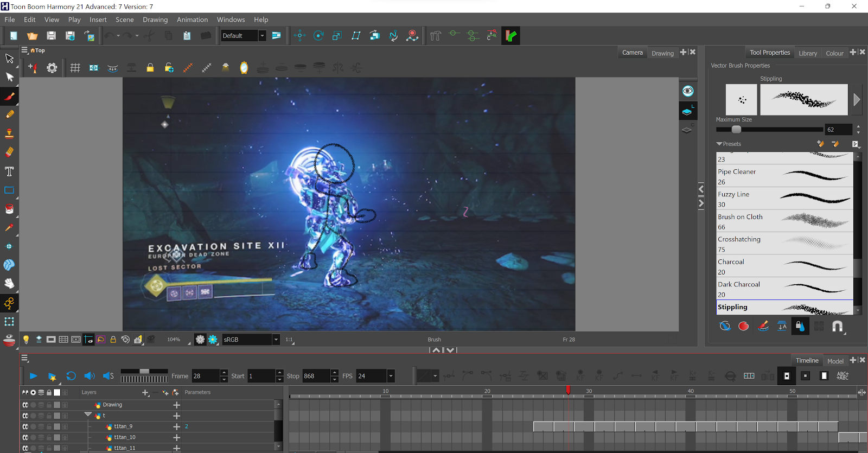This screenshot has width=868, height=453.
Task: Open camera view settings gear
Action: 52,68
